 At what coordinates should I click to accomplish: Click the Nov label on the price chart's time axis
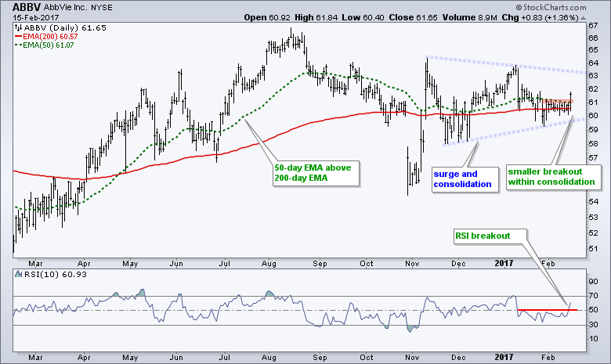[412, 264]
